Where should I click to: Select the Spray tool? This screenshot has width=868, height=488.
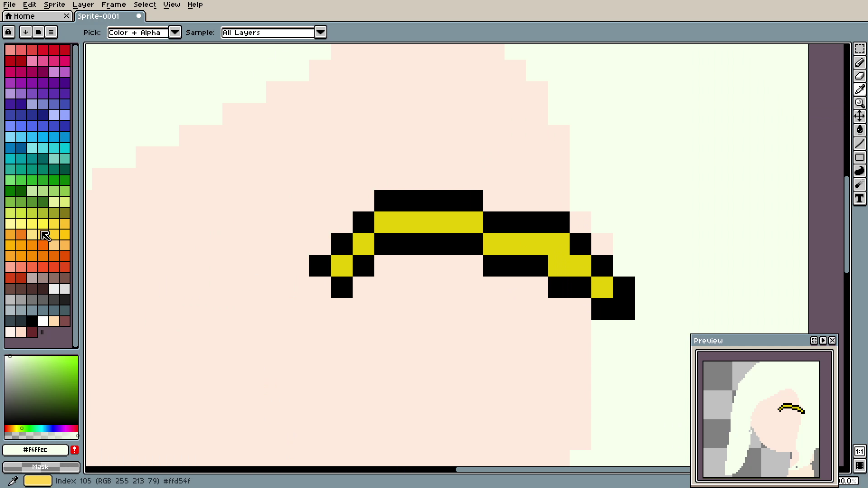click(x=859, y=184)
